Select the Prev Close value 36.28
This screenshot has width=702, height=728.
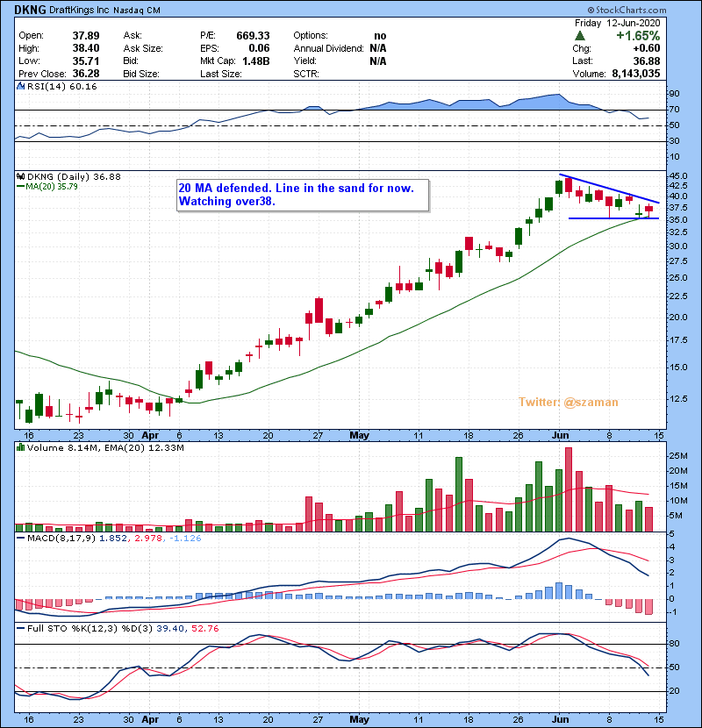click(x=86, y=74)
